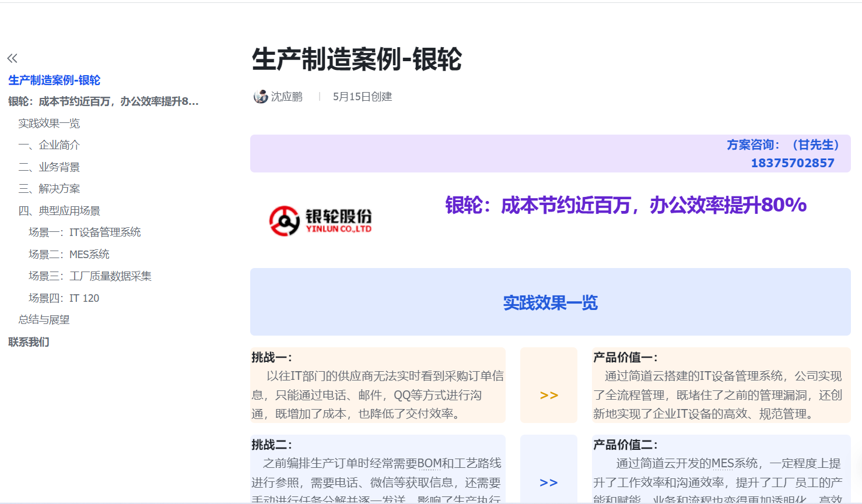
Task: Open 场景二：MES系统 in outline
Action: point(69,255)
